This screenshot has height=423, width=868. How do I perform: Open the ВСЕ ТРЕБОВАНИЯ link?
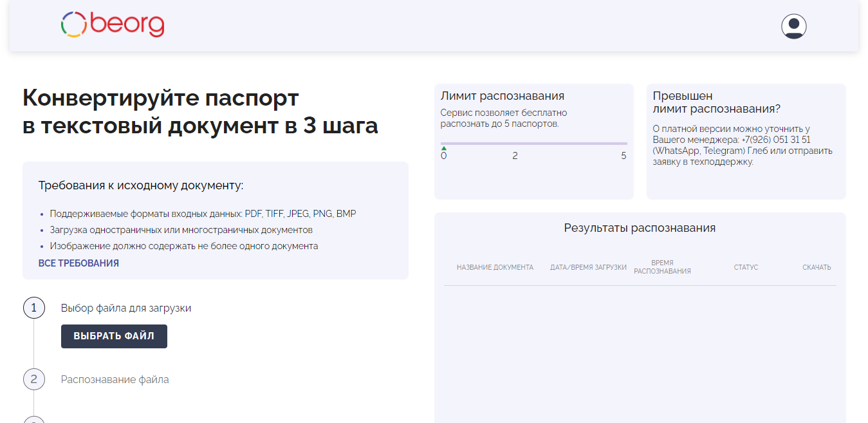pos(78,263)
